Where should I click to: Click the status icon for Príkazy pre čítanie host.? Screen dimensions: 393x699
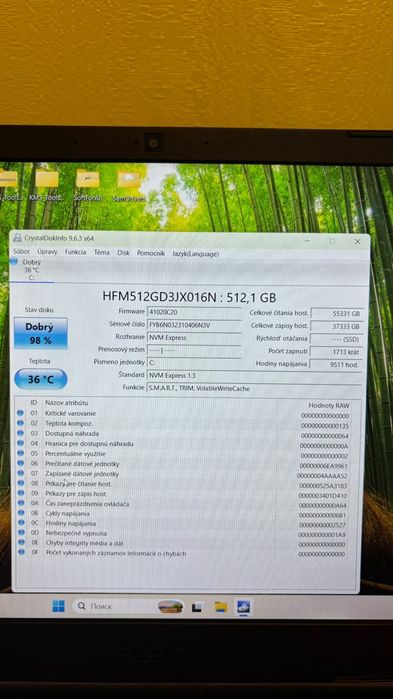(x=20, y=483)
